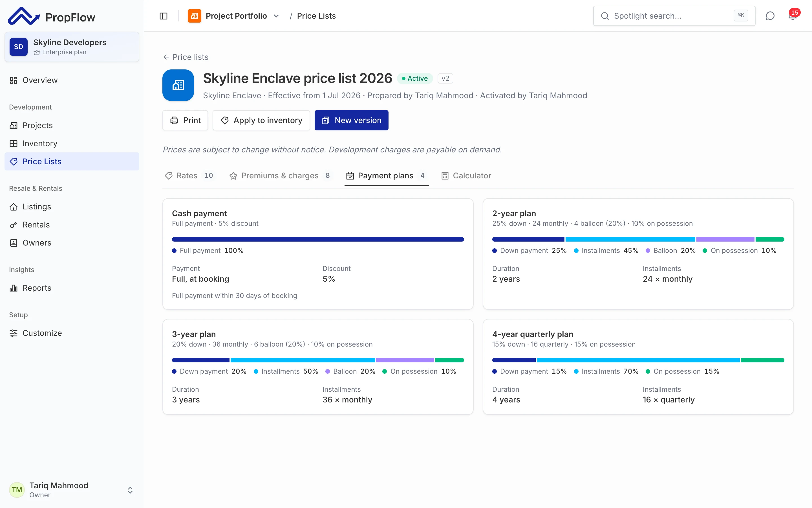Image resolution: width=812 pixels, height=508 pixels.
Task: Open the 3-year plan card title
Action: coord(194,334)
